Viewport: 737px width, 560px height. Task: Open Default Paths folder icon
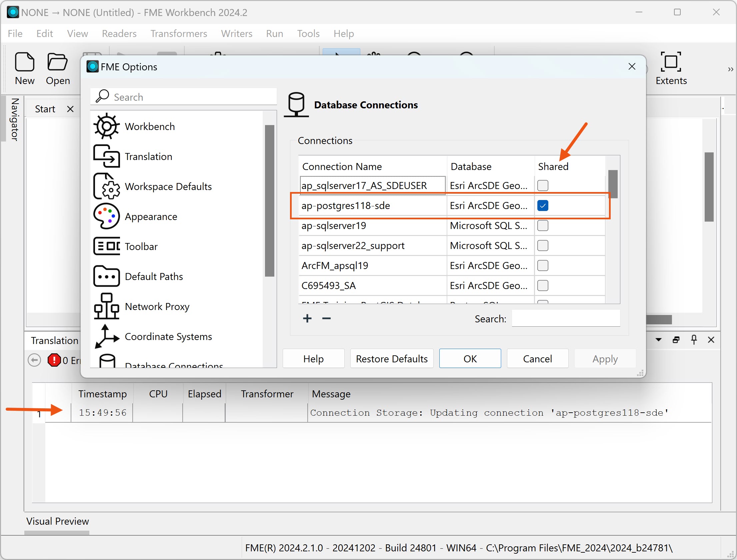point(106,276)
